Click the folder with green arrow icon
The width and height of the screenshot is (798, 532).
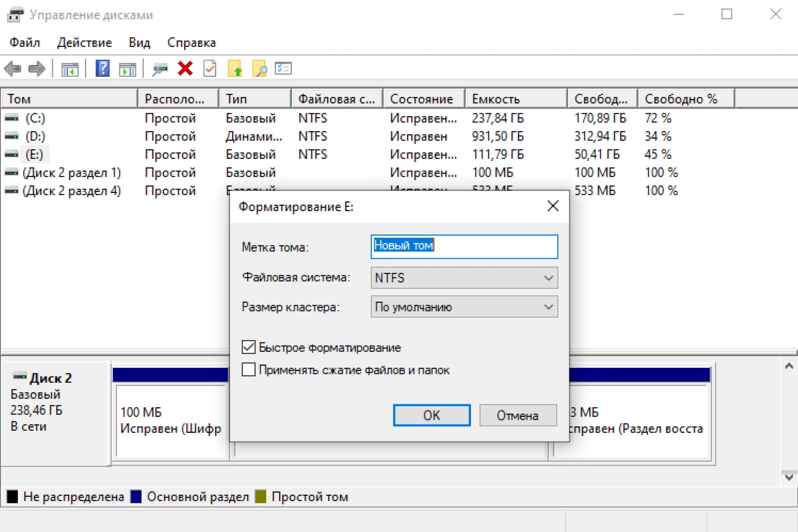click(x=235, y=69)
